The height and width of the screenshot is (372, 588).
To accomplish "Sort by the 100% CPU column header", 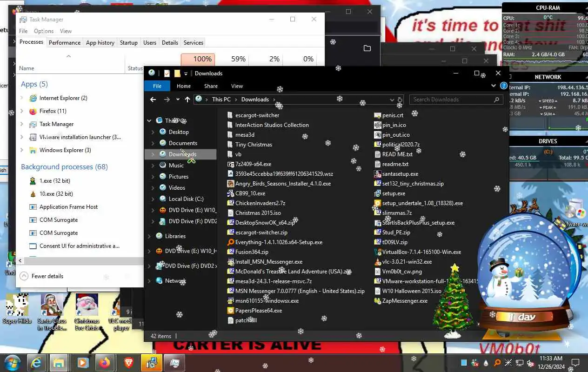I will point(198,59).
